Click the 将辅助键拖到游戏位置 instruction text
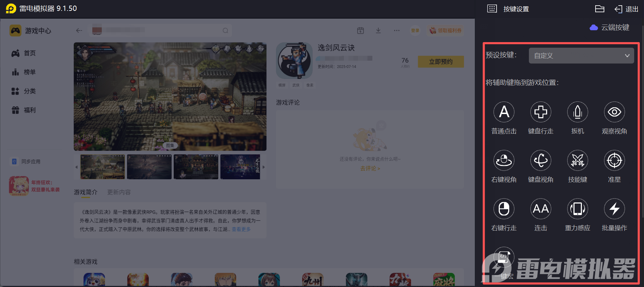 pos(522,82)
